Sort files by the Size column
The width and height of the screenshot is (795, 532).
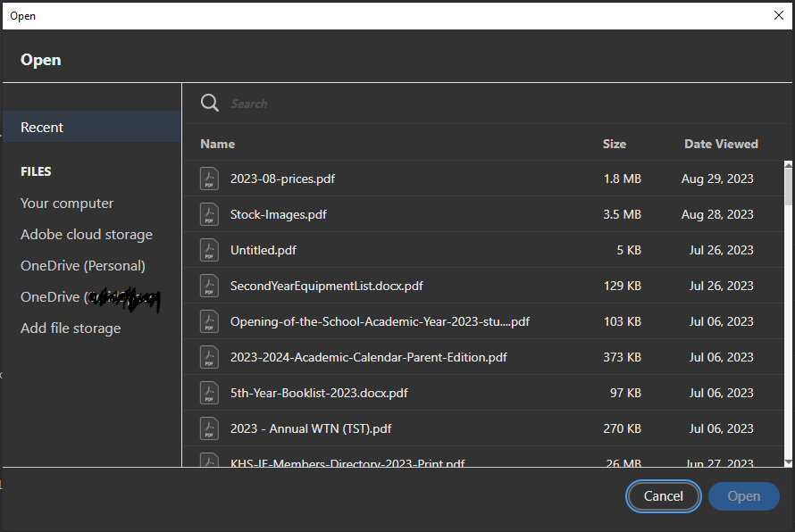[x=615, y=144]
